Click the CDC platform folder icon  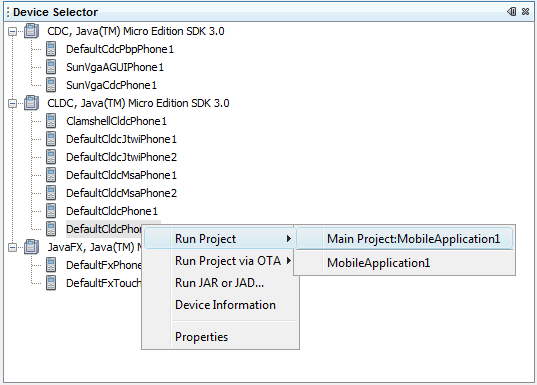click(32, 31)
